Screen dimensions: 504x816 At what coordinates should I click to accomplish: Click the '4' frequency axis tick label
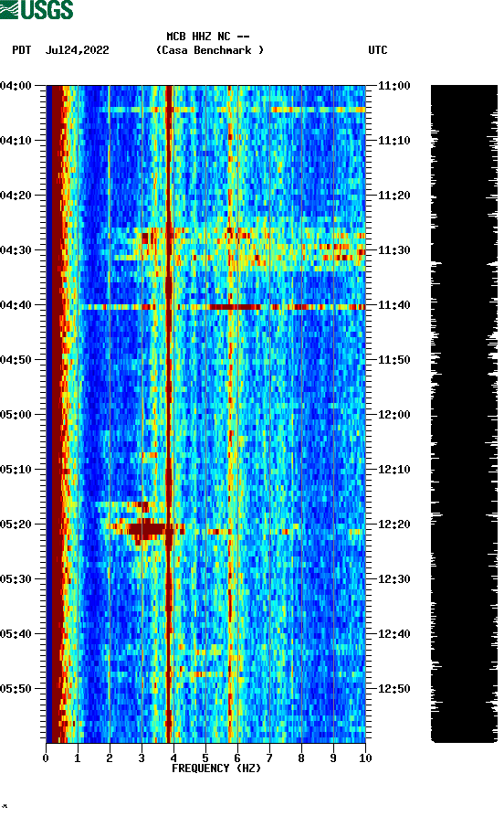173,758
